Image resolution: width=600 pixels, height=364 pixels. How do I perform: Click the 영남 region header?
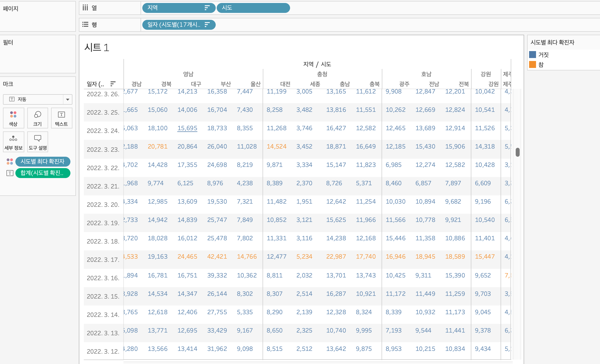[188, 74]
